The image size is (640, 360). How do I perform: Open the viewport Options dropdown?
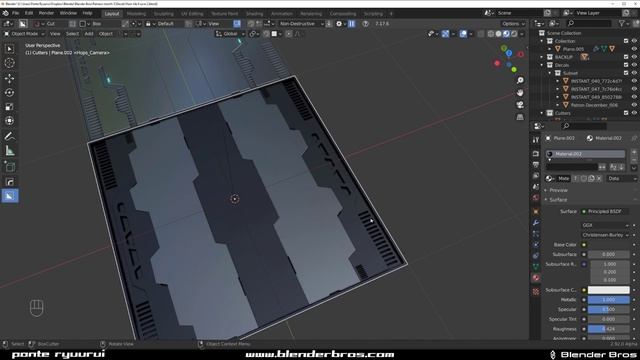pos(513,24)
